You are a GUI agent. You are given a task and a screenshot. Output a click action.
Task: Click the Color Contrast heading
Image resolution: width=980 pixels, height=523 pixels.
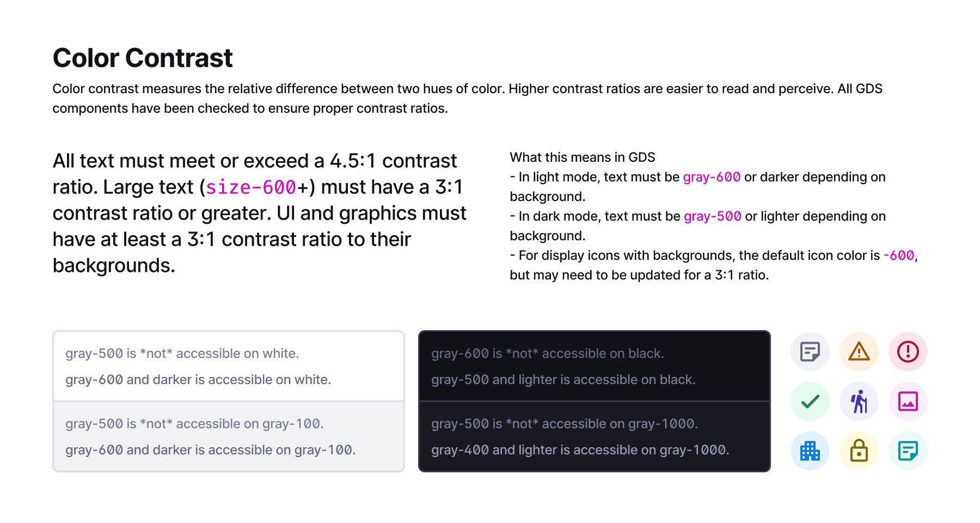tap(143, 58)
